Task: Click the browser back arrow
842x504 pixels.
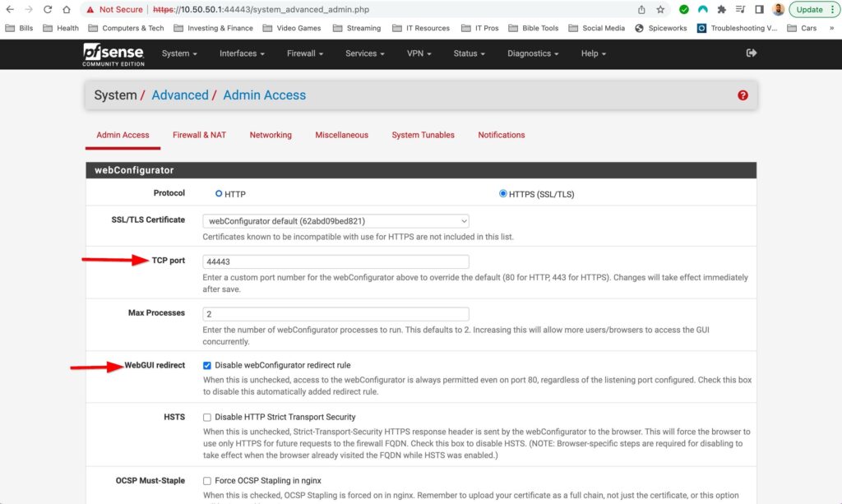Action: tap(10, 10)
